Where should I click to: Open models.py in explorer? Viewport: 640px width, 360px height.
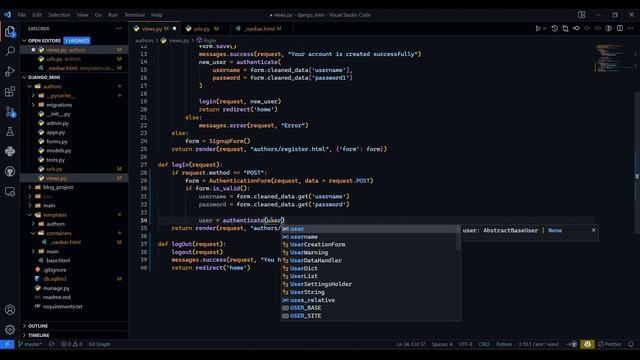[x=59, y=151]
